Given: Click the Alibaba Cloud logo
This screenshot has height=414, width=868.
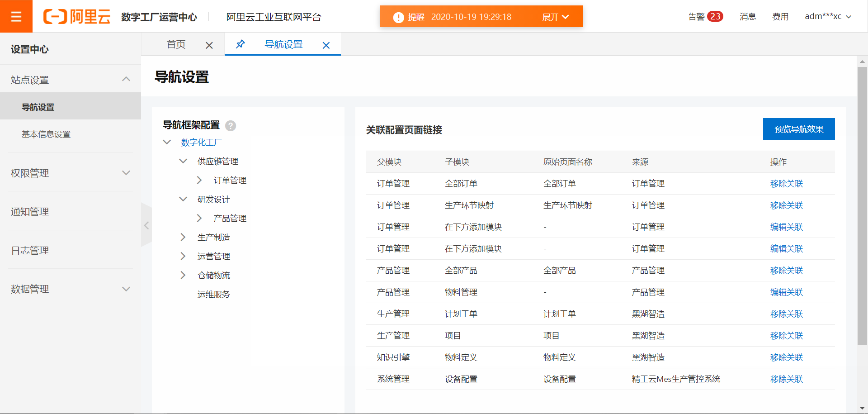Looking at the screenshot, I should [x=77, y=17].
